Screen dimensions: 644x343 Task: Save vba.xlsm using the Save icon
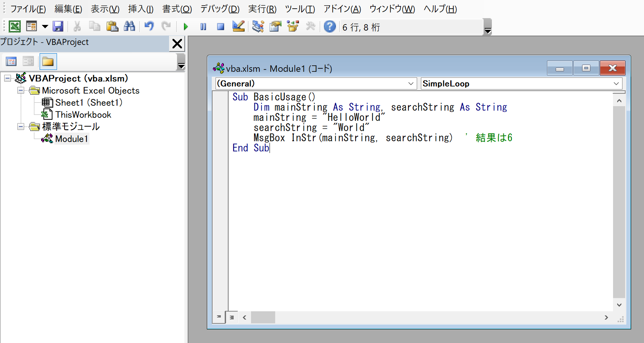(58, 26)
